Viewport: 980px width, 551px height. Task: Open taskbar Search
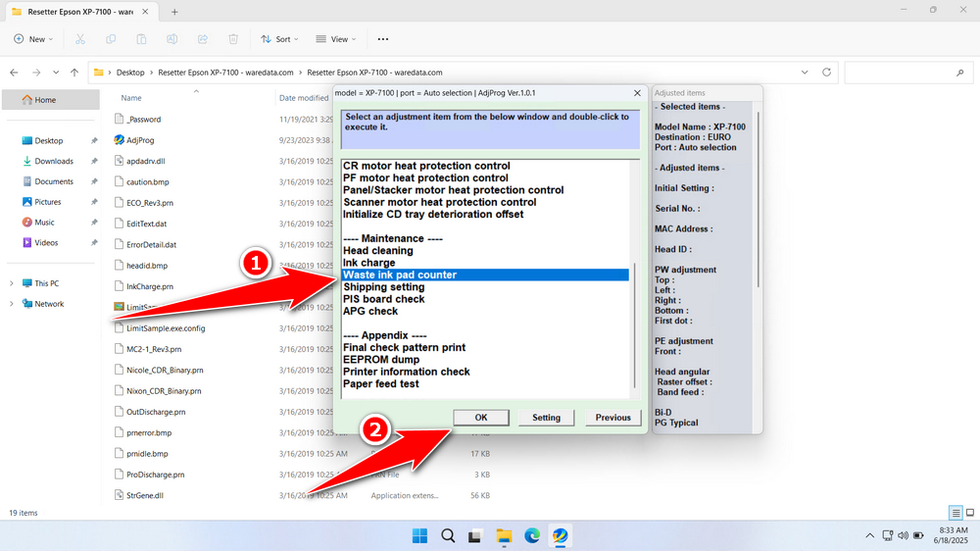(x=448, y=535)
